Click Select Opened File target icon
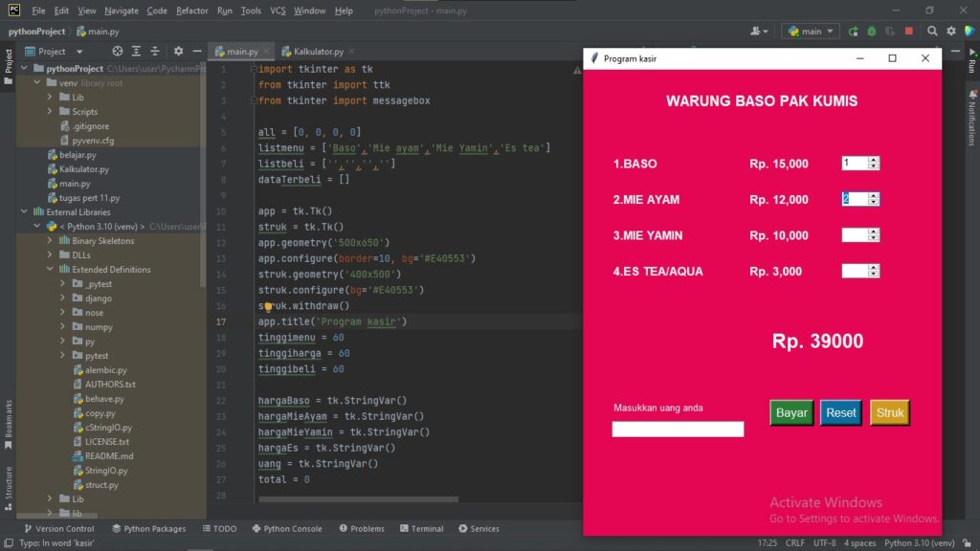Image resolution: width=980 pixels, height=551 pixels. (117, 52)
